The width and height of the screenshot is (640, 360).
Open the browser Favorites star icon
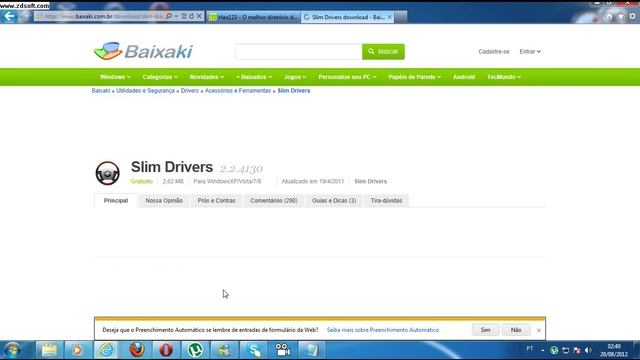click(621, 16)
